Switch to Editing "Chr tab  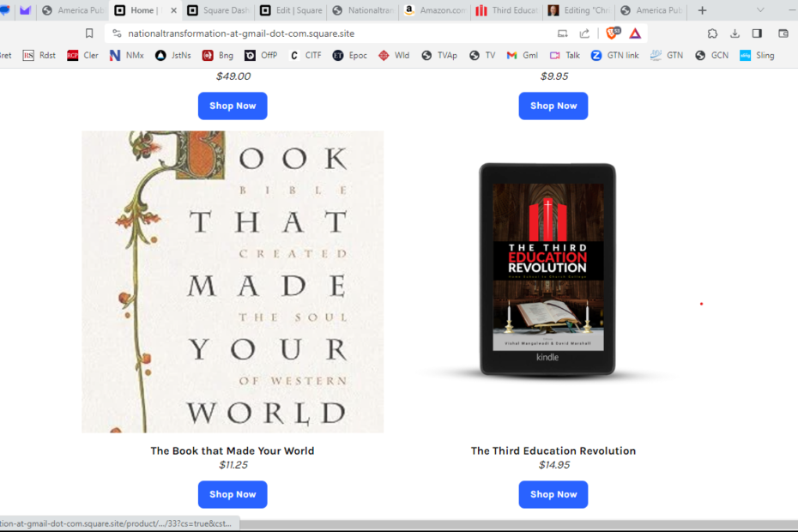coord(580,10)
